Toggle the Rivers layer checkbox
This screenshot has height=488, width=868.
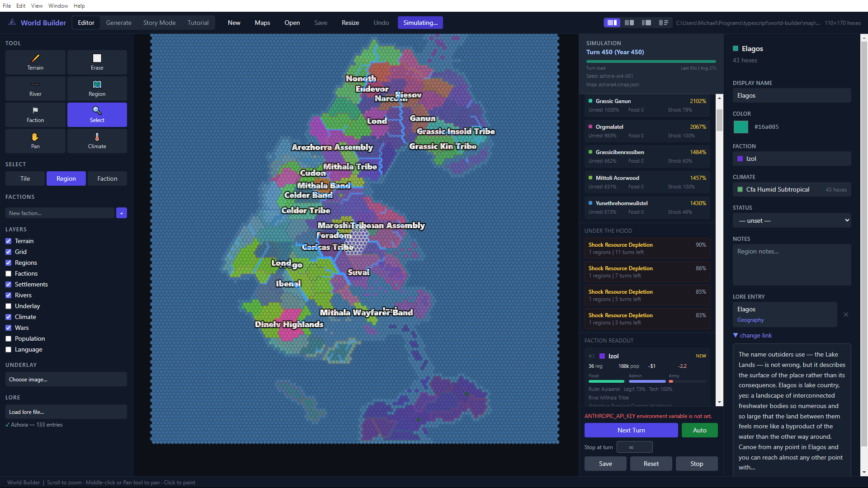[x=8, y=296]
